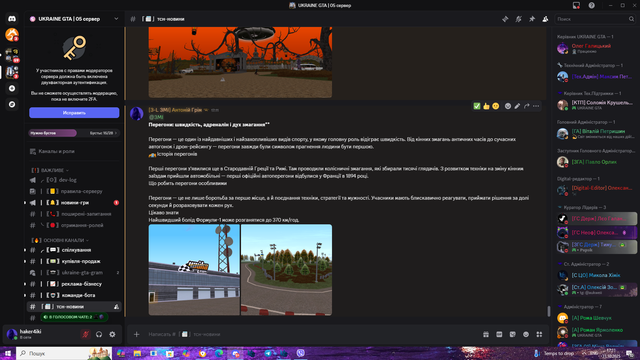Image resolution: width=640 pixels, height=360 pixels.
Task: Open Telegram from the Windows taskbar
Action: 268,353
